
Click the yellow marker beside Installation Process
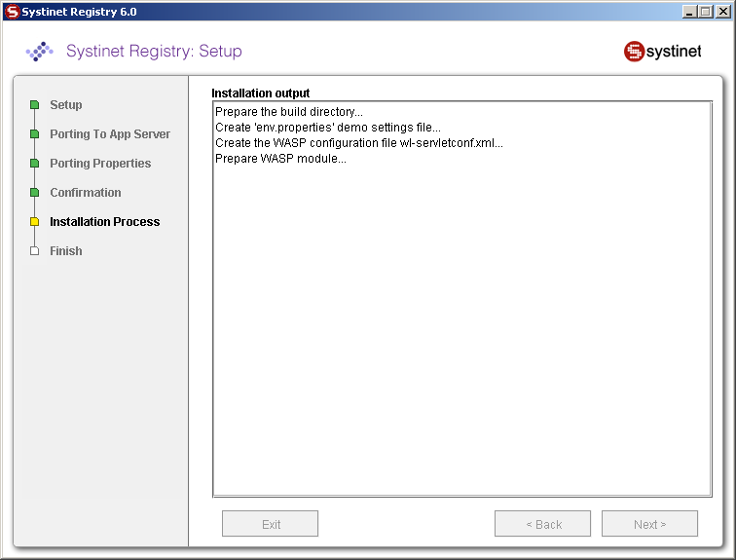[34, 221]
